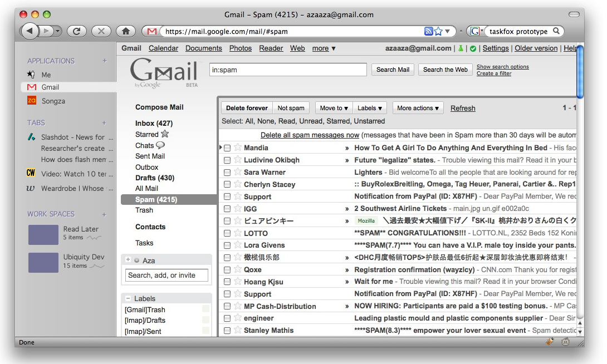This screenshot has width=607, height=364.
Task: Click the pencil icon in status bar
Action: point(550,341)
